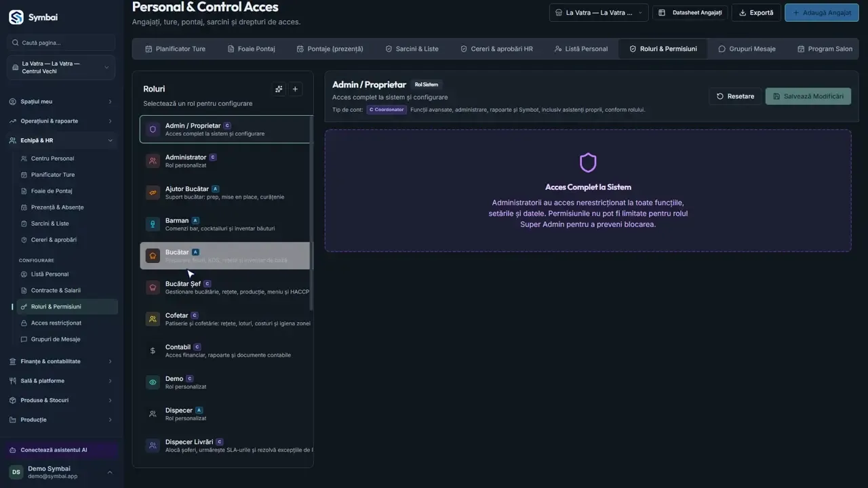868x488 pixels.
Task: Select the Bucătar Șef role row
Action: [225, 287]
